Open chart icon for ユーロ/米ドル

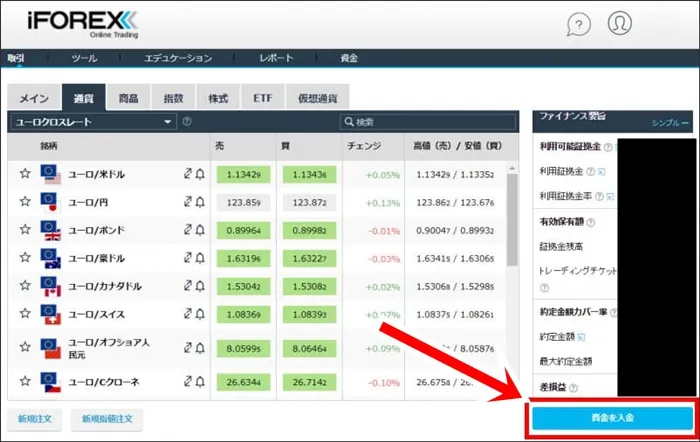(188, 174)
